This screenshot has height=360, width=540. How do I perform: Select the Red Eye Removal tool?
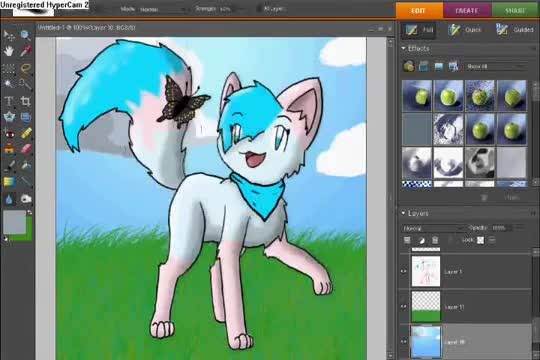(9, 134)
